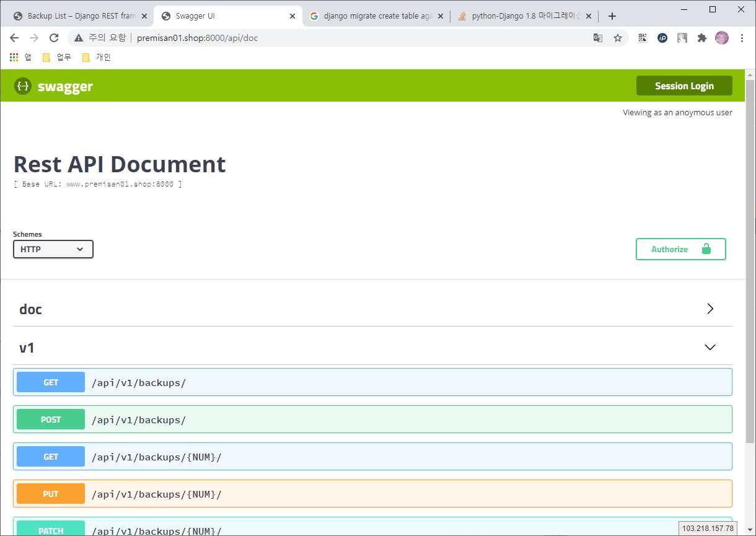This screenshot has height=536, width=756.
Task: Expand PUT /api/v1/backups/{NUM}/ operation
Action: [x=372, y=494]
